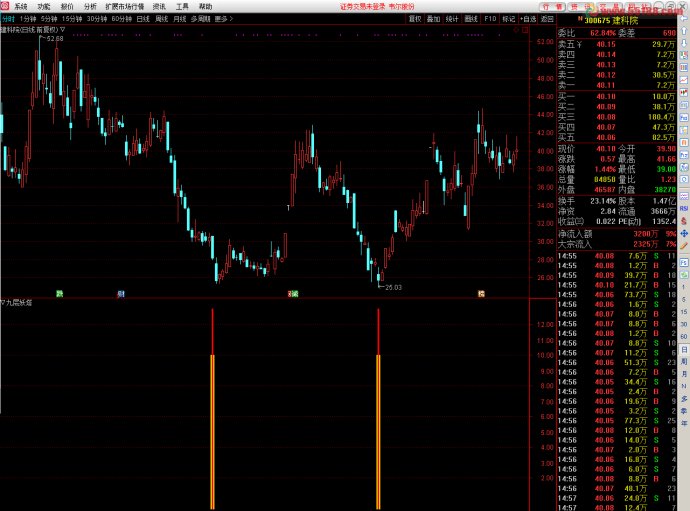Click the 涨 marker under mid chart
The height and width of the screenshot is (511, 690).
[293, 294]
